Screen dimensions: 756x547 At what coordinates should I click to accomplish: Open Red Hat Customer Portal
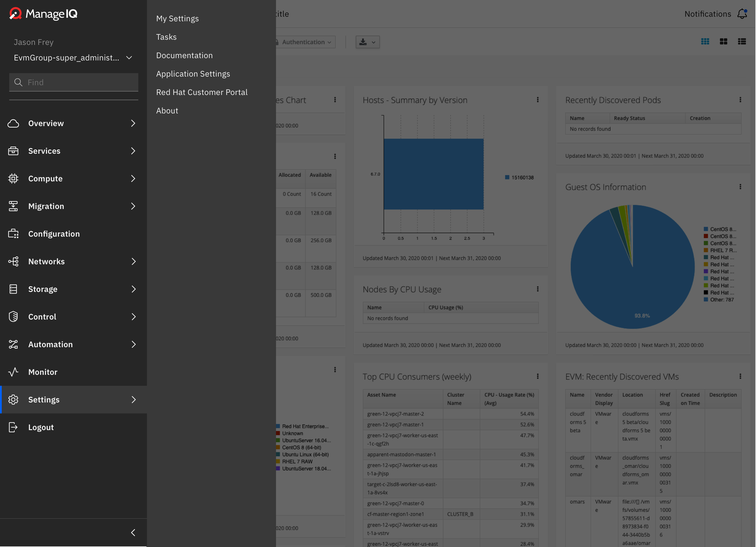202,92
